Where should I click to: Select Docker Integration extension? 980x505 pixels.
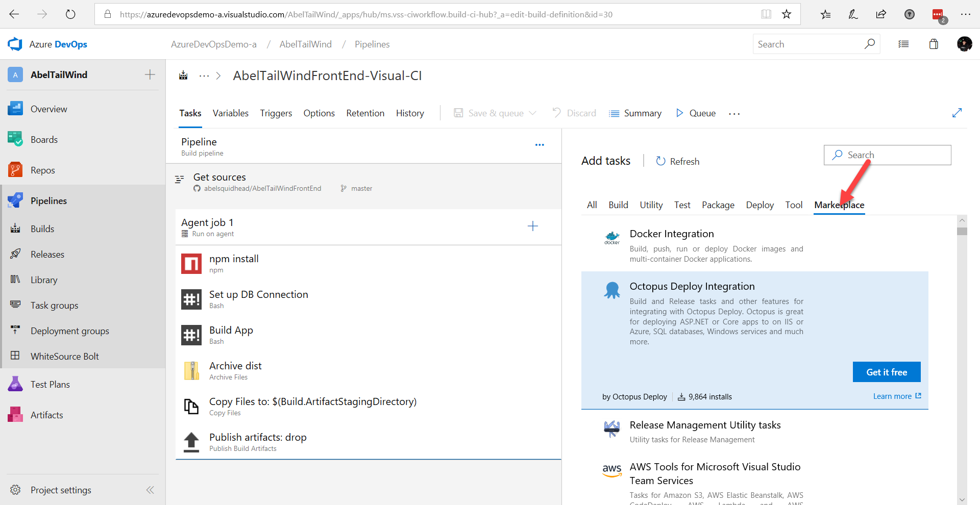pos(754,245)
